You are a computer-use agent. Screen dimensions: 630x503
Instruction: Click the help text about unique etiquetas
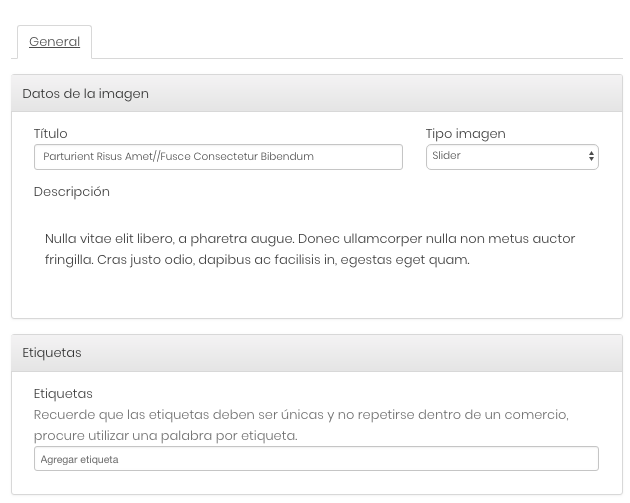[301, 425]
